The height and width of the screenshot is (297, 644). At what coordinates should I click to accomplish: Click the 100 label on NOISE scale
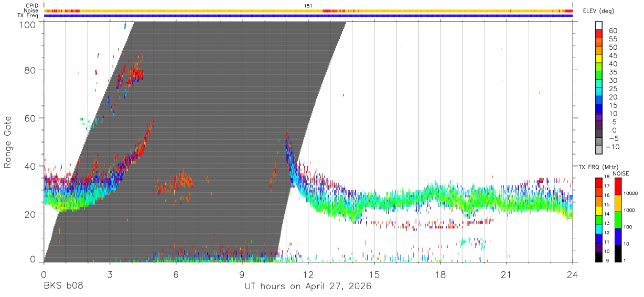(627, 227)
